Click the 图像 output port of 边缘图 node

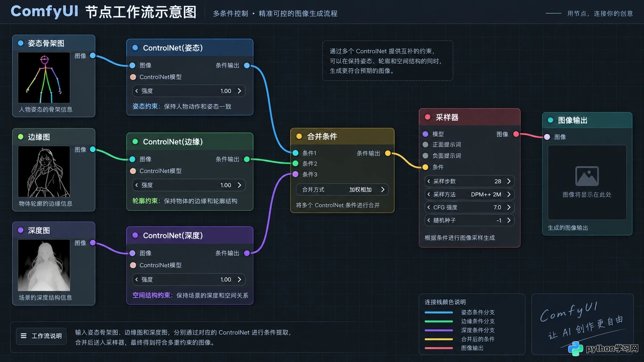[x=93, y=149]
